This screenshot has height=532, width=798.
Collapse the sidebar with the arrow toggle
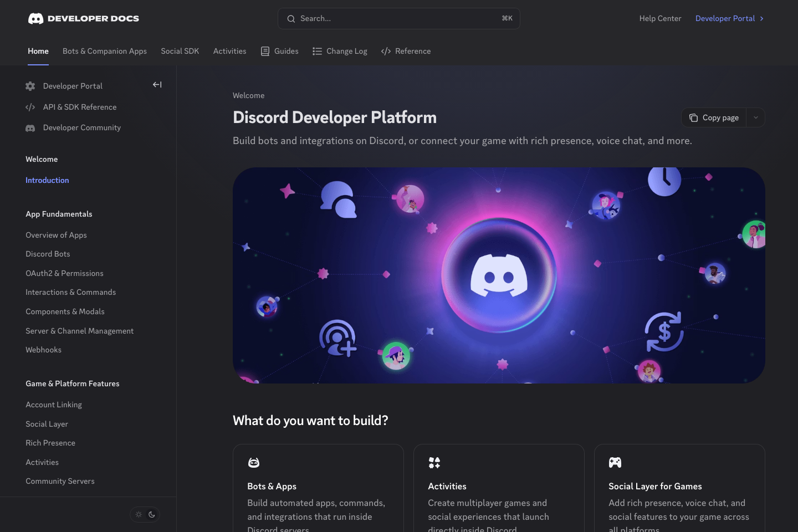point(157,85)
